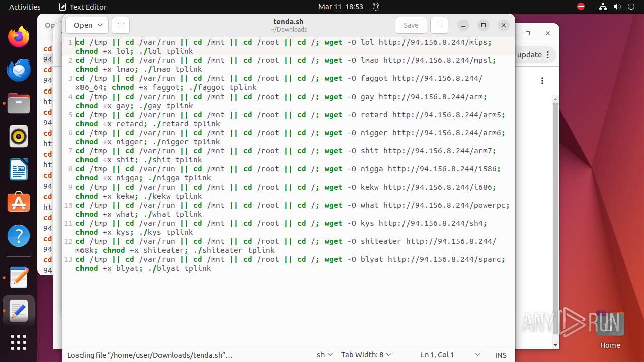Screen dimensions: 644x362
Task: Click the notification bell icon
Action: [x=376, y=7]
